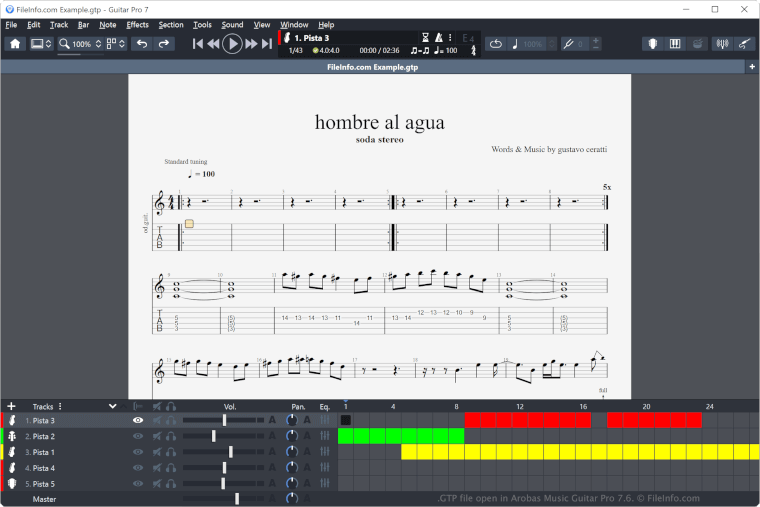This screenshot has height=507, width=760.
Task: Click the Pista 3 volume slider
Action: 224,420
